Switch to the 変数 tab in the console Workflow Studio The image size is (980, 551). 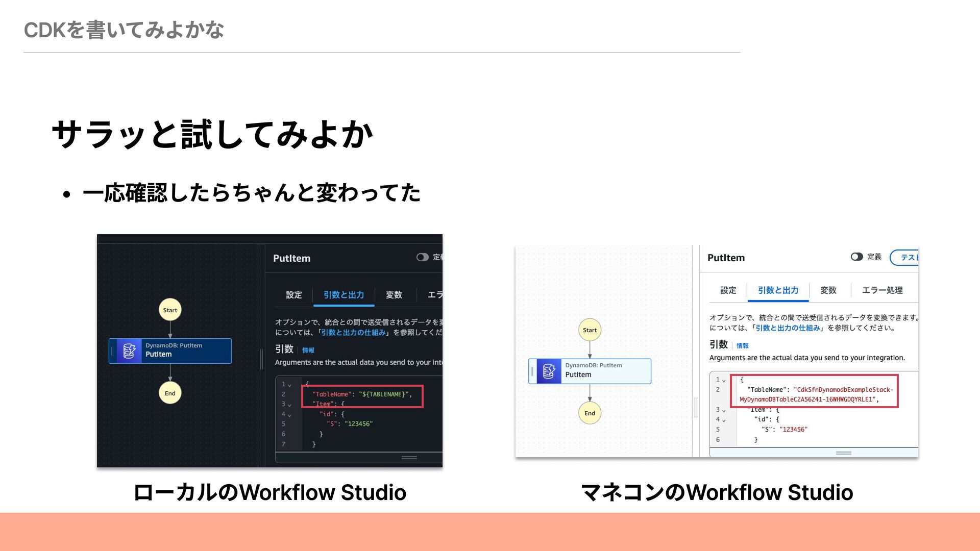(828, 290)
